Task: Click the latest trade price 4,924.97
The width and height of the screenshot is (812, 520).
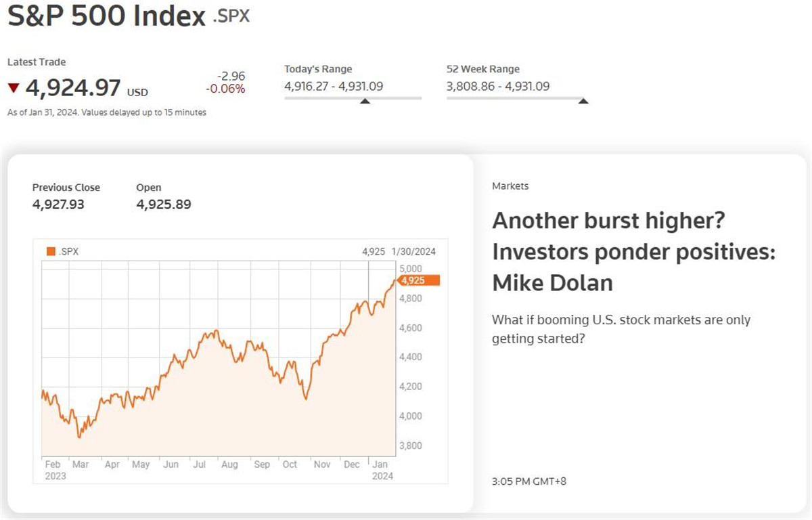Action: [73, 87]
